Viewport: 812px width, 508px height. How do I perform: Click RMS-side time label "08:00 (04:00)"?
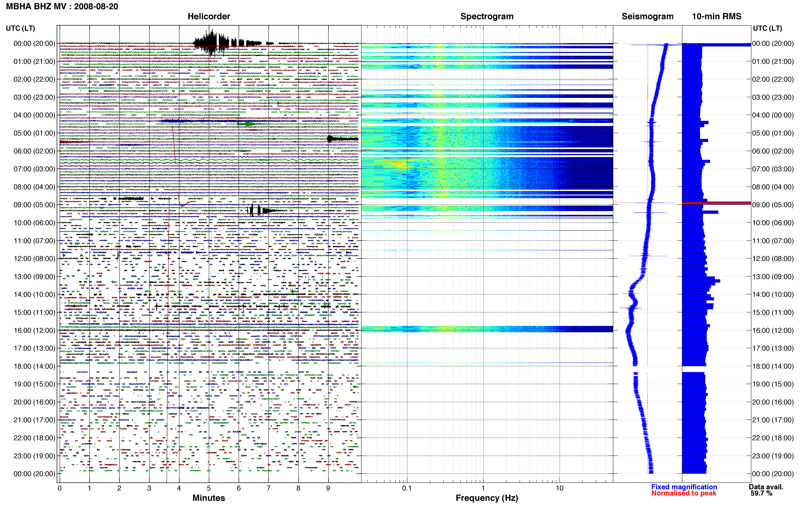773,187
